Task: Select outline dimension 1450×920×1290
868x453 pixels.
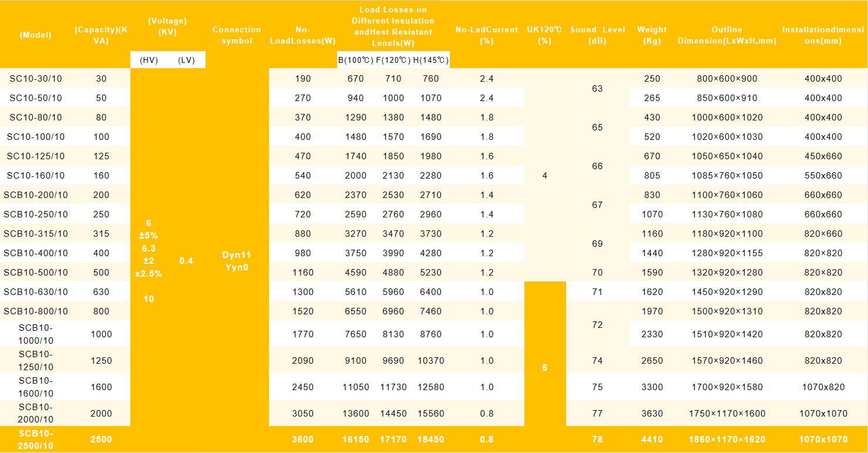Action: point(727,292)
